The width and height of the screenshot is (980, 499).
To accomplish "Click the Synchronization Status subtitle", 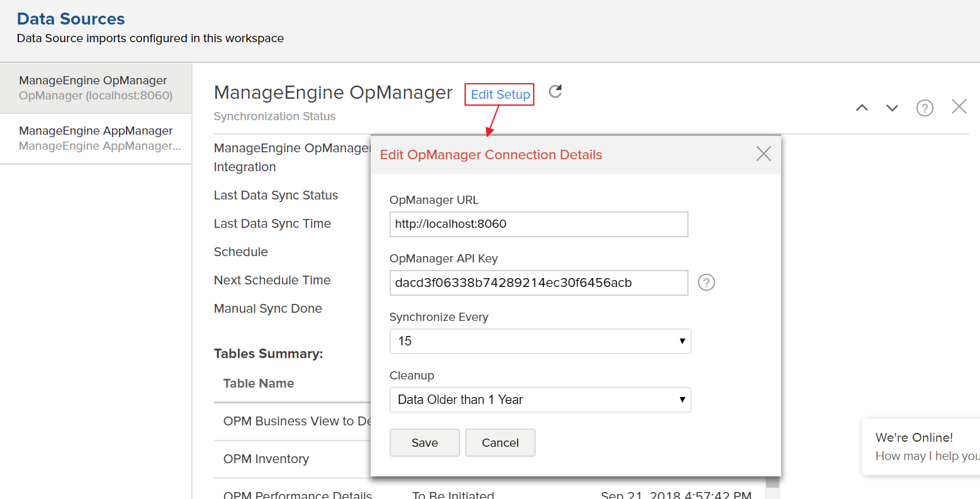I will coord(275,116).
